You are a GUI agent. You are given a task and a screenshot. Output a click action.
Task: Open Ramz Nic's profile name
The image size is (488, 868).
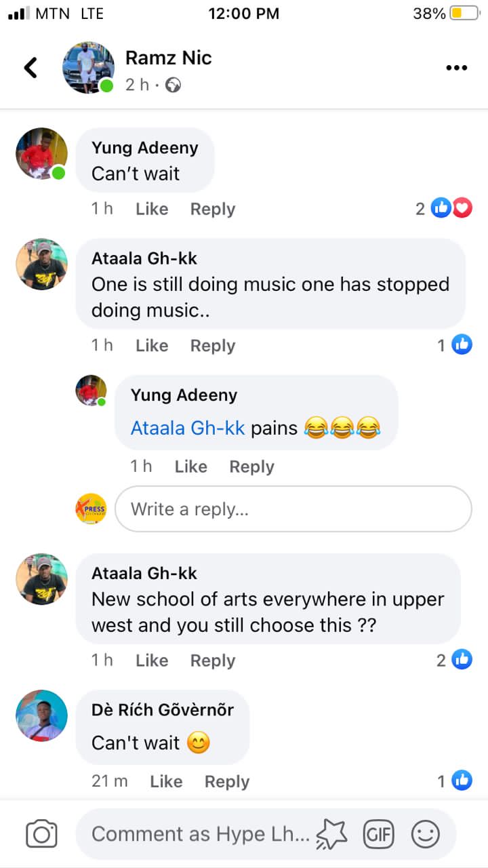point(169,58)
